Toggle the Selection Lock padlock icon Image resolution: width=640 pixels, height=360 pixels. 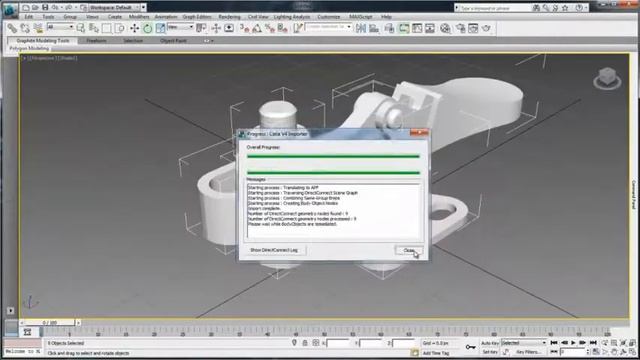pos(305,343)
